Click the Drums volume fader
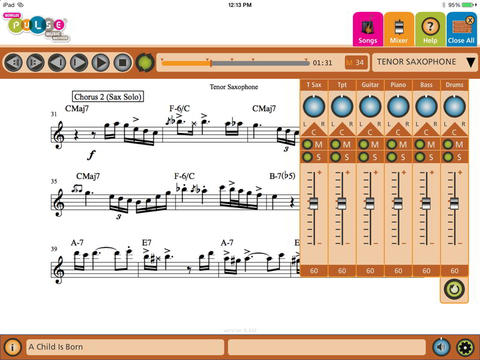Screen dimensions: 480x360 454,203
